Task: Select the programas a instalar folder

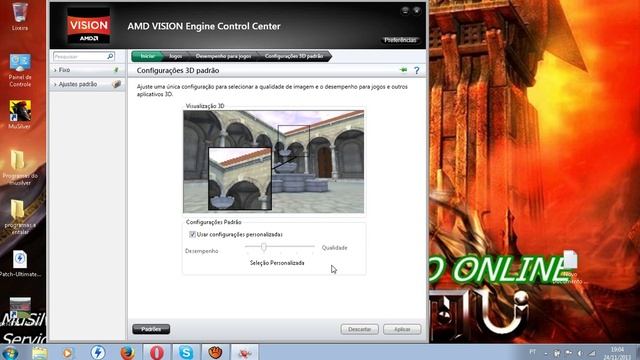Action: (x=20, y=217)
